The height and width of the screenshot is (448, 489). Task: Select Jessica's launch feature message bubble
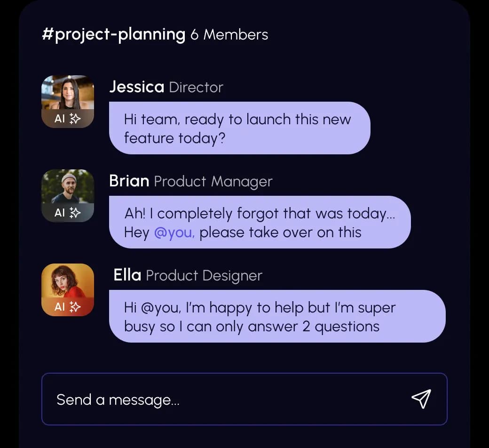239,128
